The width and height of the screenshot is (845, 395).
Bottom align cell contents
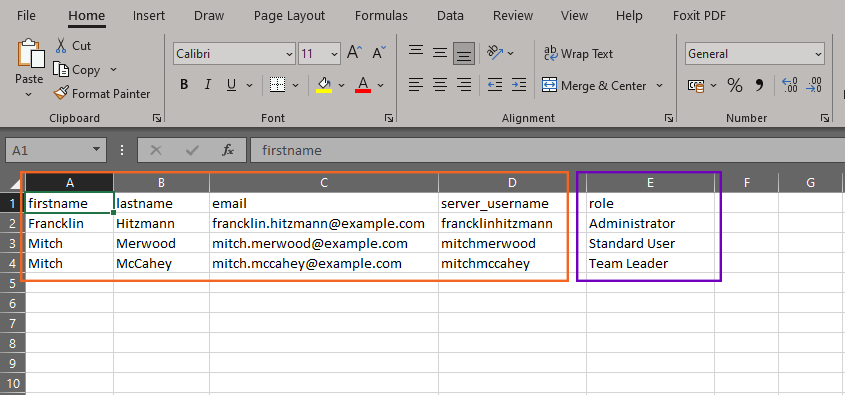click(x=464, y=53)
